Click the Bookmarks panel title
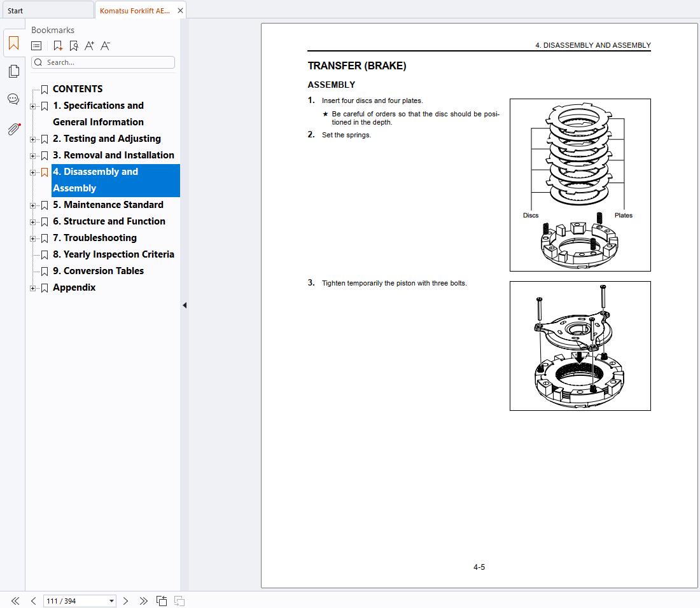 pyautogui.click(x=53, y=30)
